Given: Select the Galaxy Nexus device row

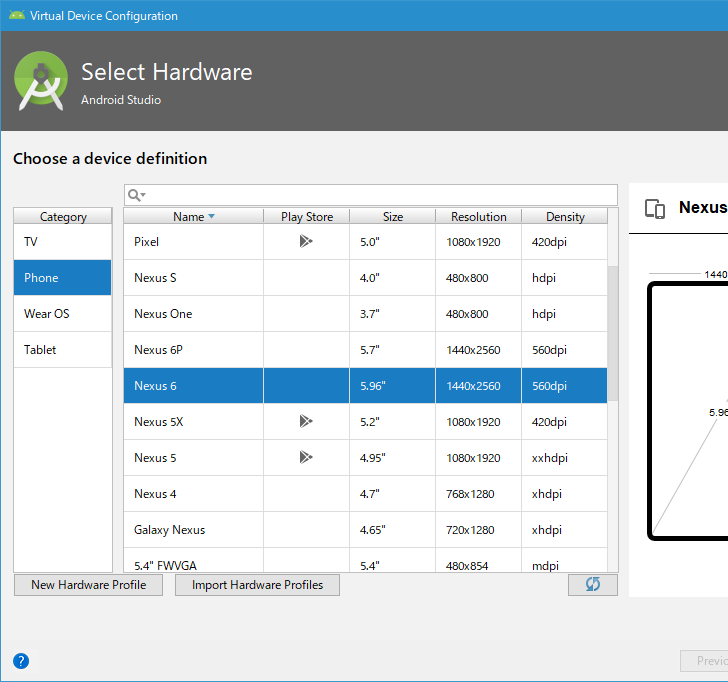Looking at the screenshot, I should tap(365, 530).
